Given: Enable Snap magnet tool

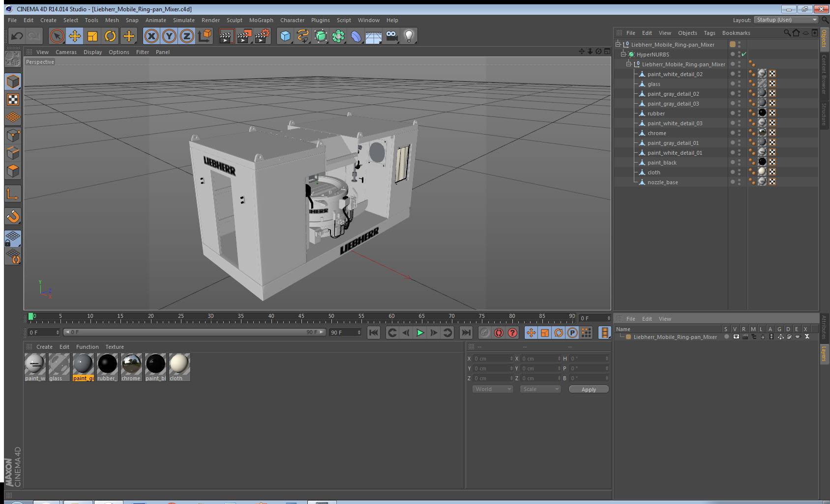Looking at the screenshot, I should 13,216.
